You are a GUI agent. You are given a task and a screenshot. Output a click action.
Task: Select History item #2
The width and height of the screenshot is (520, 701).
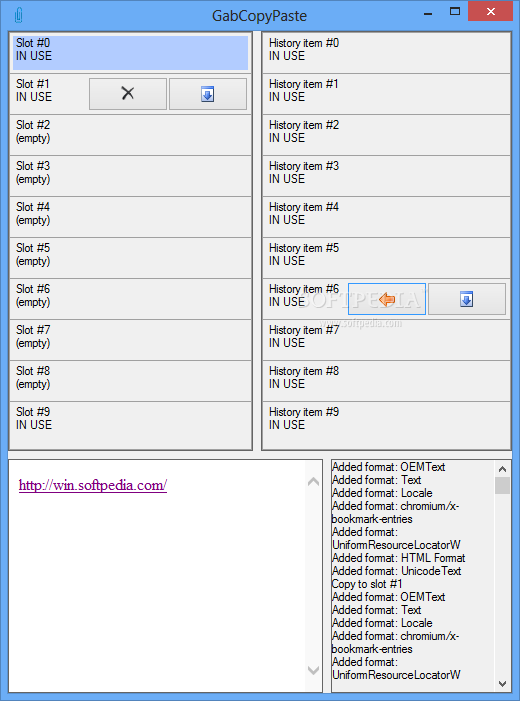coord(386,135)
